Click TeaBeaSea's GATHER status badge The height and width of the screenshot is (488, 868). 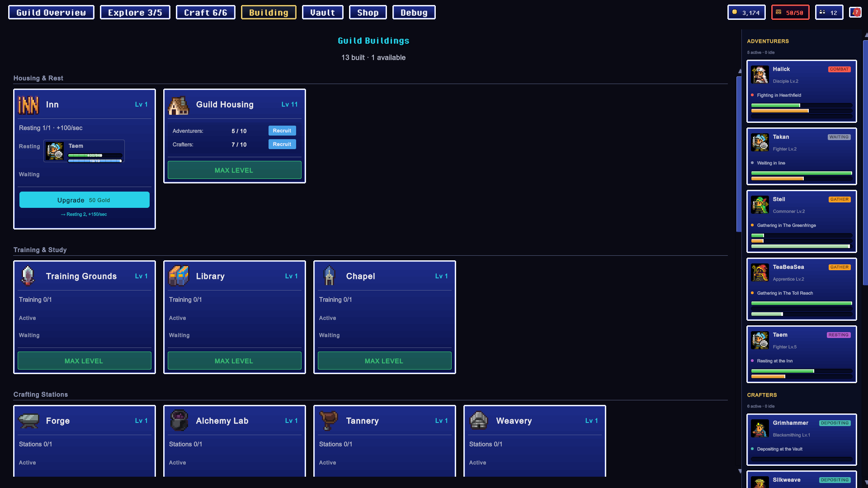pyautogui.click(x=840, y=267)
